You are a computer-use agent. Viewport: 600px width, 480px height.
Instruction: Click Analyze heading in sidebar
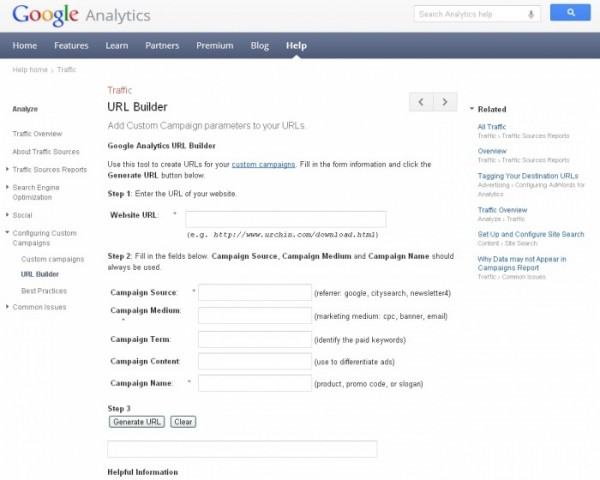(x=25, y=109)
